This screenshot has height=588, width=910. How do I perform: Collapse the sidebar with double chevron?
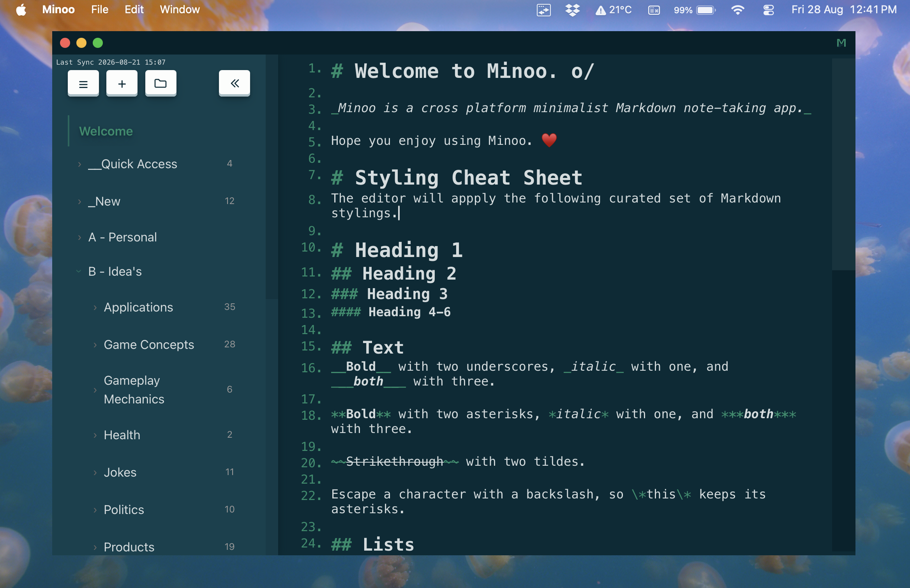tap(235, 83)
